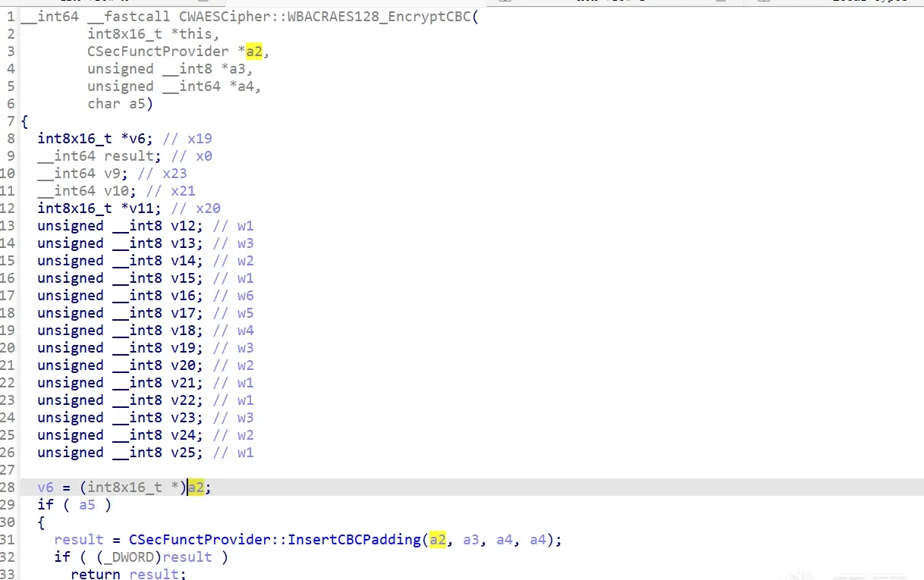
Task: Click the 'return result;' statement
Action: (x=128, y=573)
